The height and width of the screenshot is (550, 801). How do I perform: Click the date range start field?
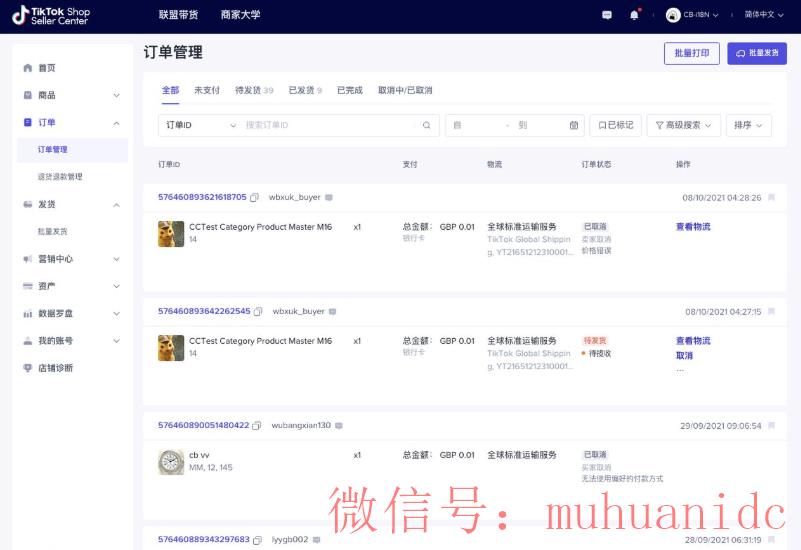(x=478, y=125)
